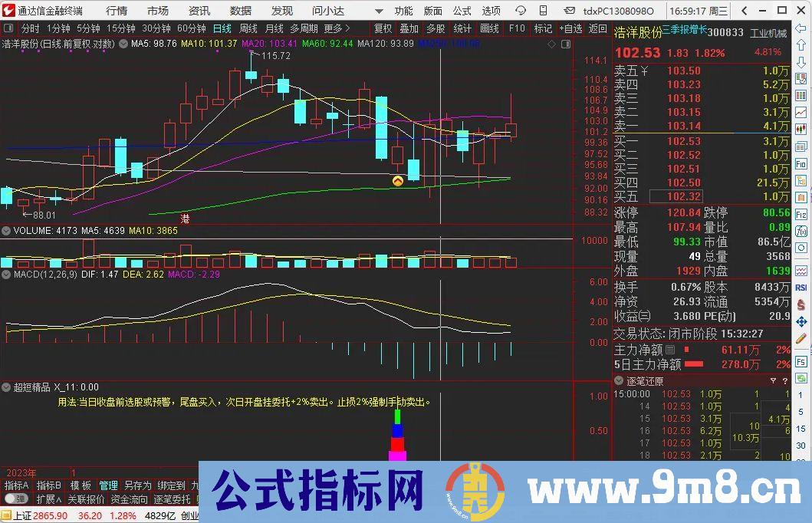Click the 关联报价 button
812x523 pixels.
tap(86, 499)
